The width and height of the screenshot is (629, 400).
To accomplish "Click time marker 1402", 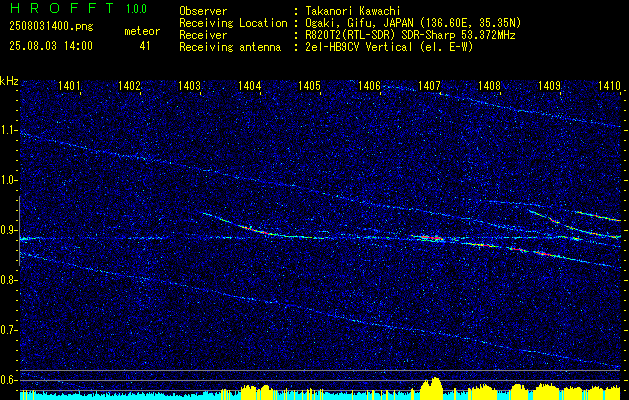I will (x=130, y=85).
